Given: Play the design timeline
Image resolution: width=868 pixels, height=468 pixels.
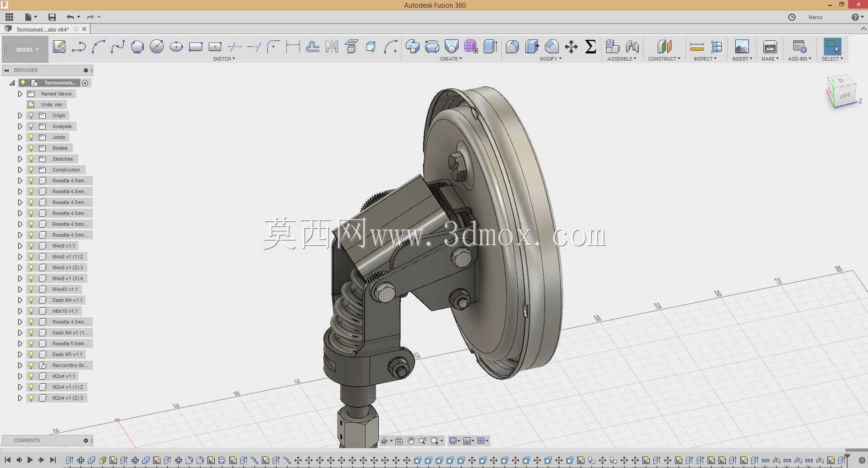Looking at the screenshot, I should [30, 460].
